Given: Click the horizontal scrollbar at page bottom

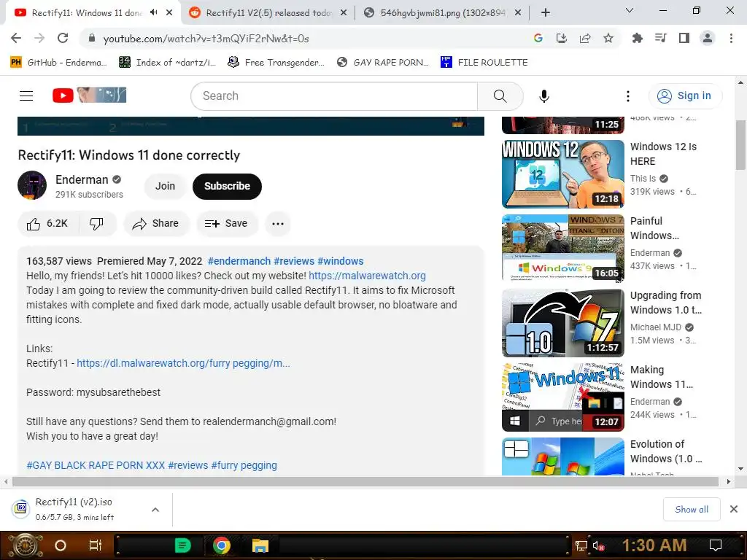Looking at the screenshot, I should (365, 481).
